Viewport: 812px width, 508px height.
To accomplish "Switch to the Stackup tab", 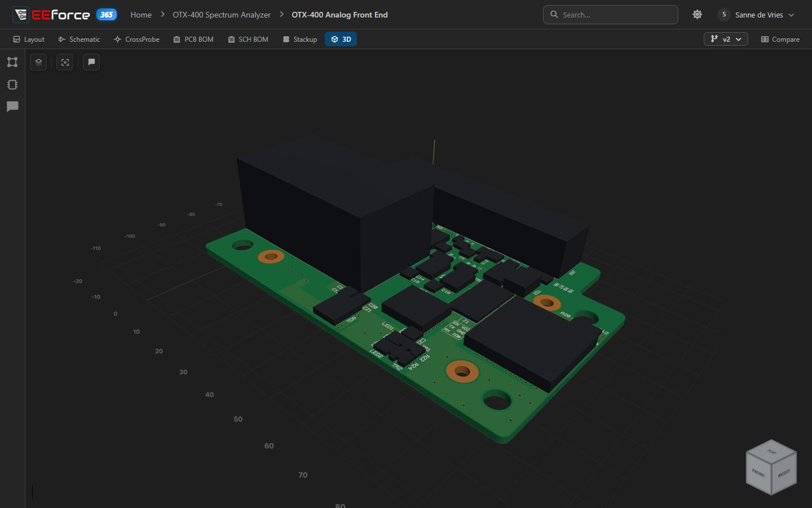I will click(x=300, y=39).
